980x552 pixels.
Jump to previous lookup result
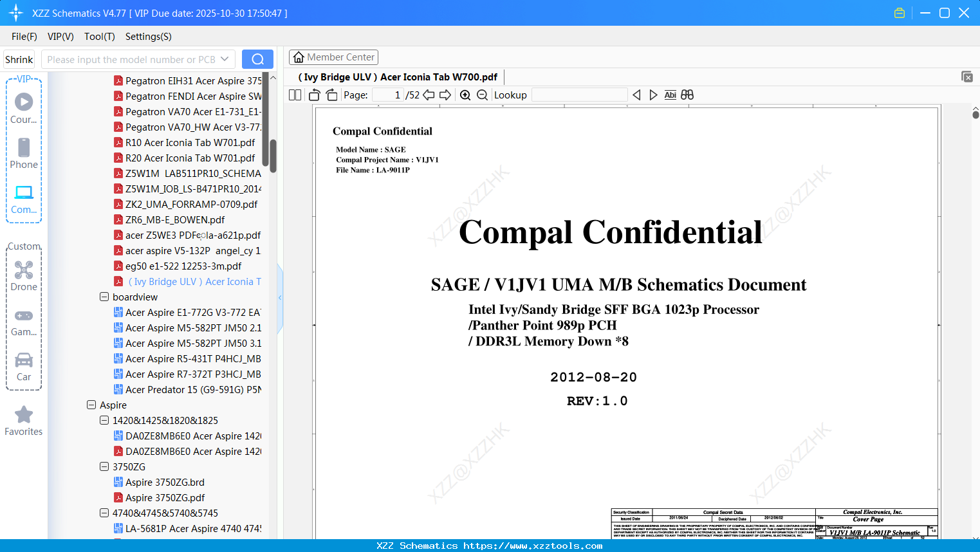636,95
